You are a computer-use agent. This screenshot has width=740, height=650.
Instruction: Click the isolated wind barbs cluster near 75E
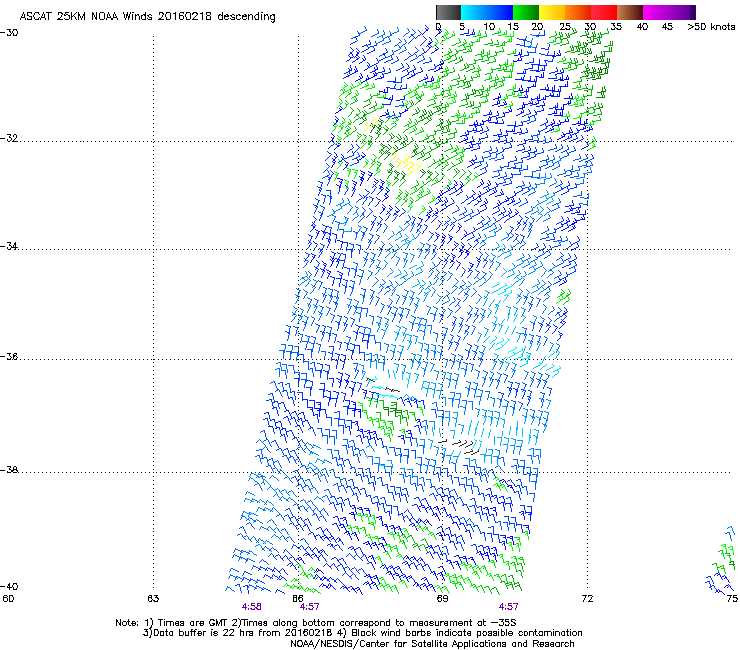click(x=722, y=560)
